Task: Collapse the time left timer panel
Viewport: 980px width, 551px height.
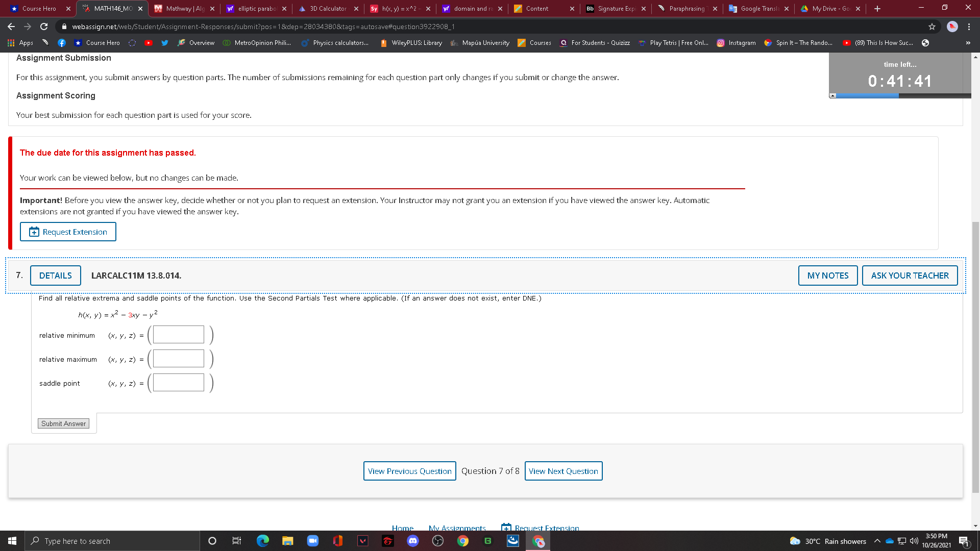Action: click(832, 95)
